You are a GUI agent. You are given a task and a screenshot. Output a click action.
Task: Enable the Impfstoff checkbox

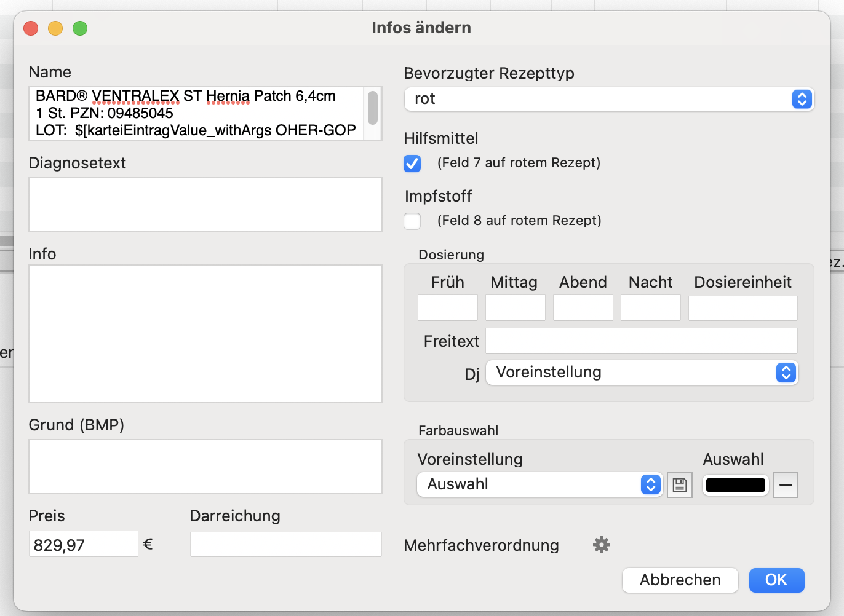[412, 221]
